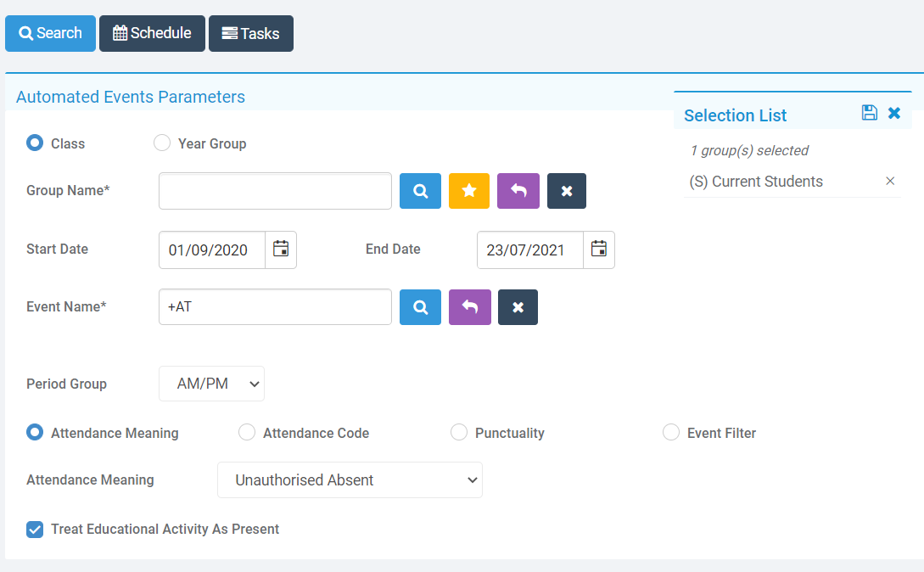The height and width of the screenshot is (572, 924).
Task: Click the Event Name search icon
Action: point(420,306)
